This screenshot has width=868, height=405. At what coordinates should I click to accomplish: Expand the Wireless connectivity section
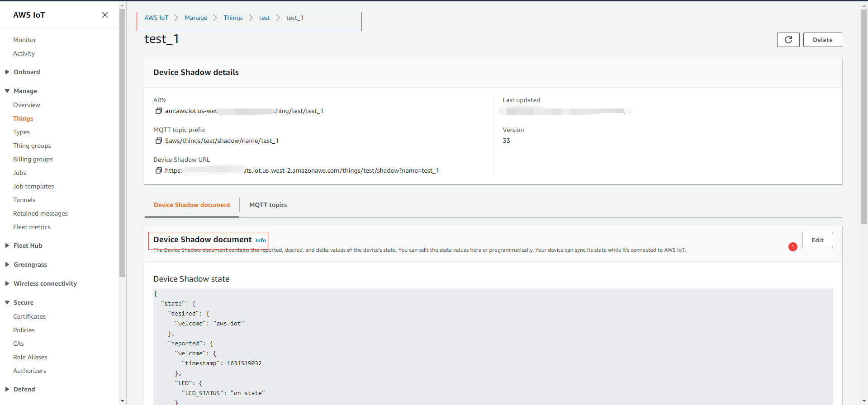[7, 283]
